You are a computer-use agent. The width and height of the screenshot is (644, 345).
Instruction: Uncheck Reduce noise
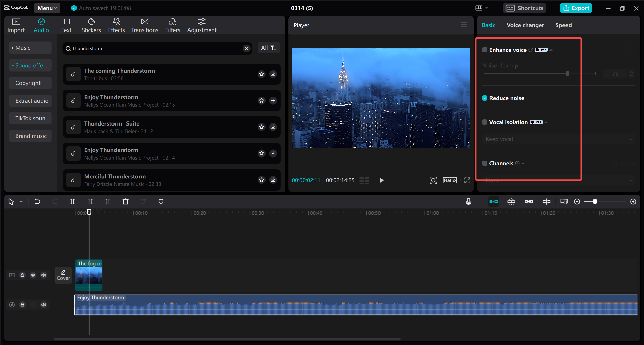pyautogui.click(x=485, y=98)
